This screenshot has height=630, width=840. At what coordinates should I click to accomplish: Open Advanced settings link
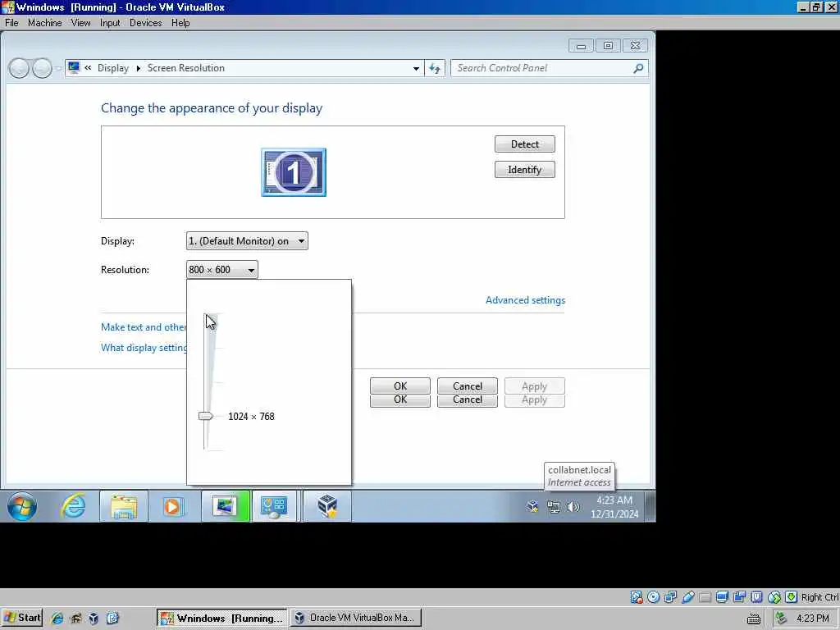[x=525, y=300]
